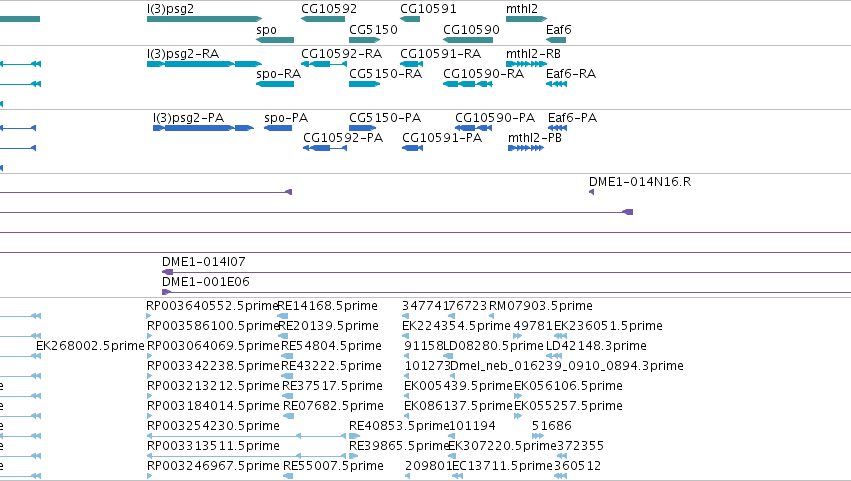Click the Dmel_neb_016239_0910_0894.3prime label
Screen dimensions: 851x481
point(567,366)
